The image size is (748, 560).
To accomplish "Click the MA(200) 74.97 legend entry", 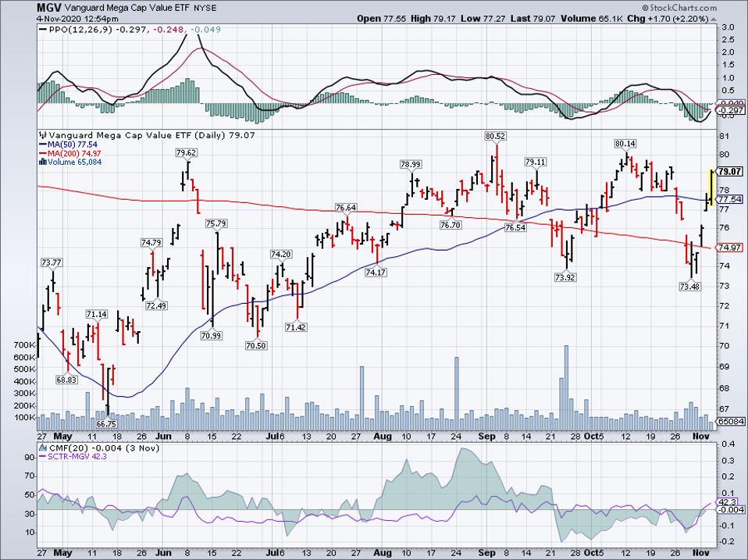I will pyautogui.click(x=69, y=154).
